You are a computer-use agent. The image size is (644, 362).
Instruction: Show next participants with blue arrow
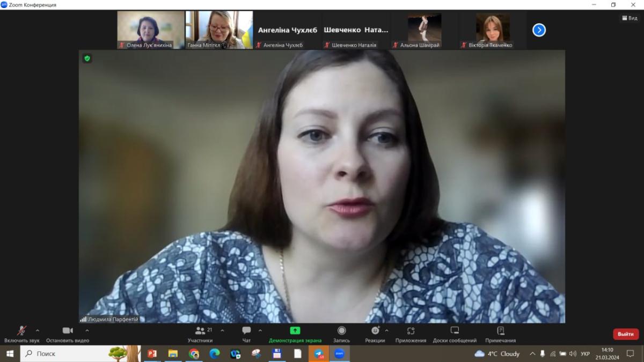tap(539, 30)
